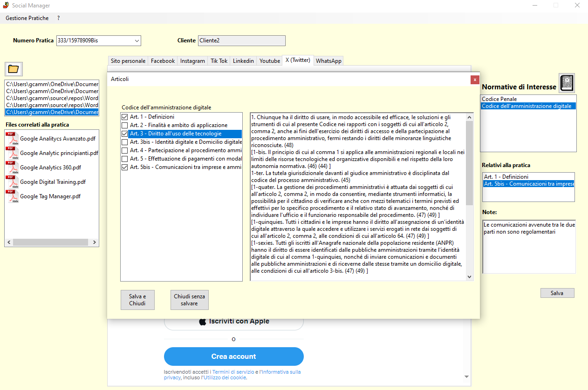The width and height of the screenshot is (588, 390).
Task: Uncheck Art. 5bis - Comunicazioni tra imprese checkbox
Action: 124,167
